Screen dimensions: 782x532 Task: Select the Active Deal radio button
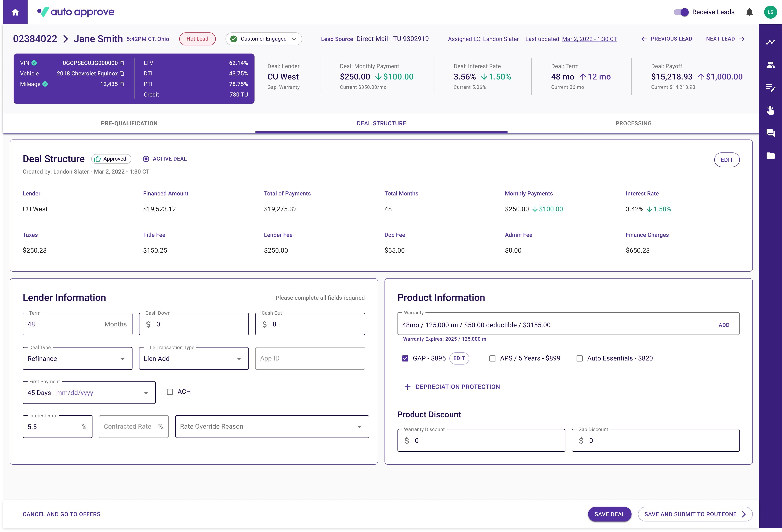tap(146, 159)
